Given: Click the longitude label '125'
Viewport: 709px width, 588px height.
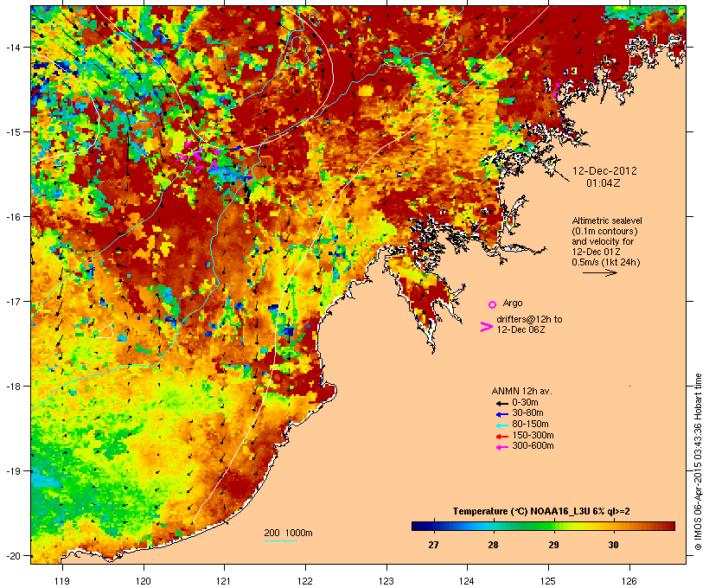Looking at the screenshot, I should tap(548, 581).
